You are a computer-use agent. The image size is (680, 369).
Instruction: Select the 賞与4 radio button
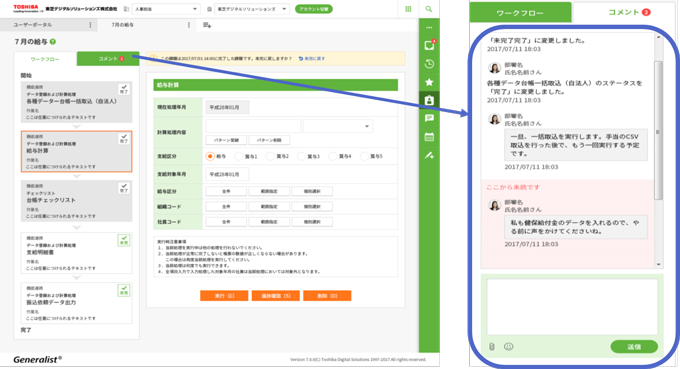pos(333,156)
